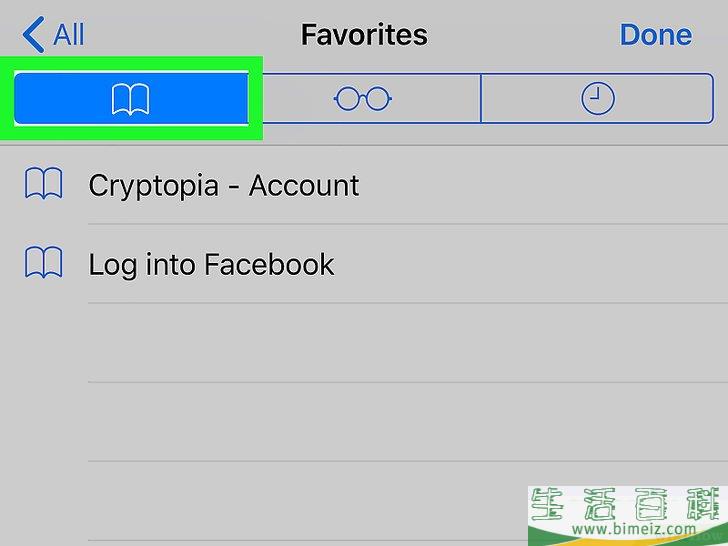Click the green highlight frame around Bookmarks tab
The height and width of the screenshot is (546, 728).
point(131,98)
